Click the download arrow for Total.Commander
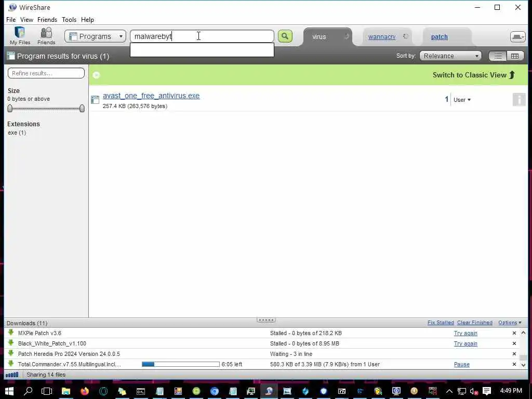 coord(11,364)
